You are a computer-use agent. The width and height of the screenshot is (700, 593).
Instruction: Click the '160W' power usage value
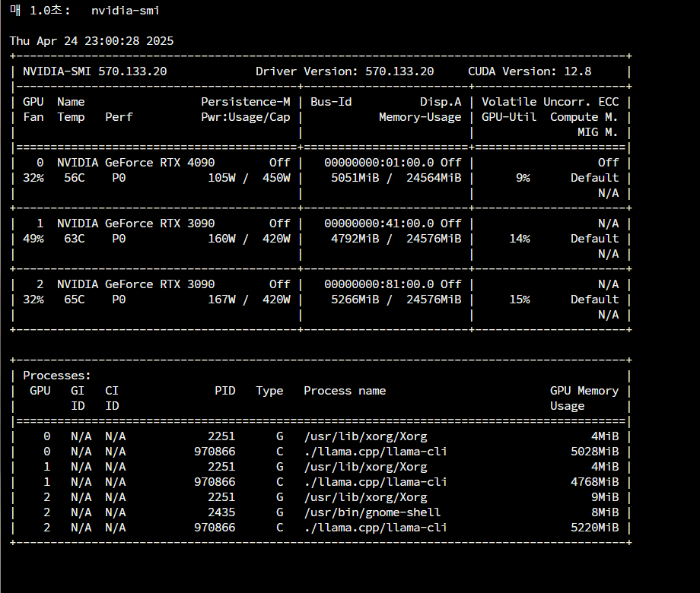click(x=221, y=238)
